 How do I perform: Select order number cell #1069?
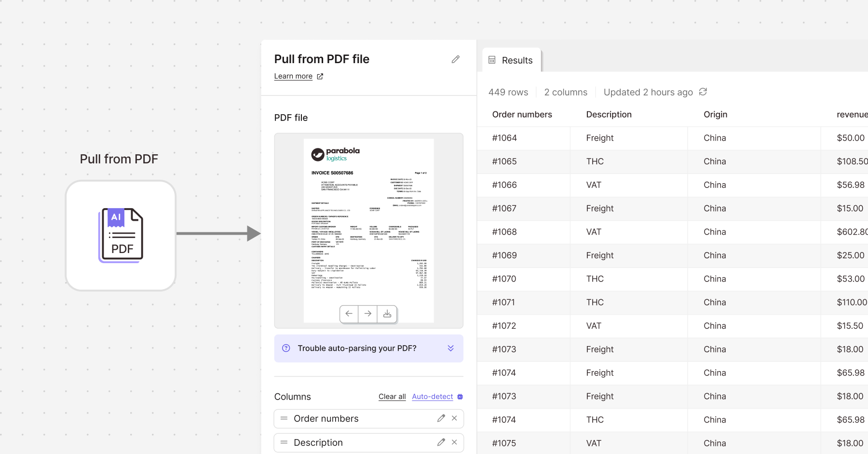[524, 255]
